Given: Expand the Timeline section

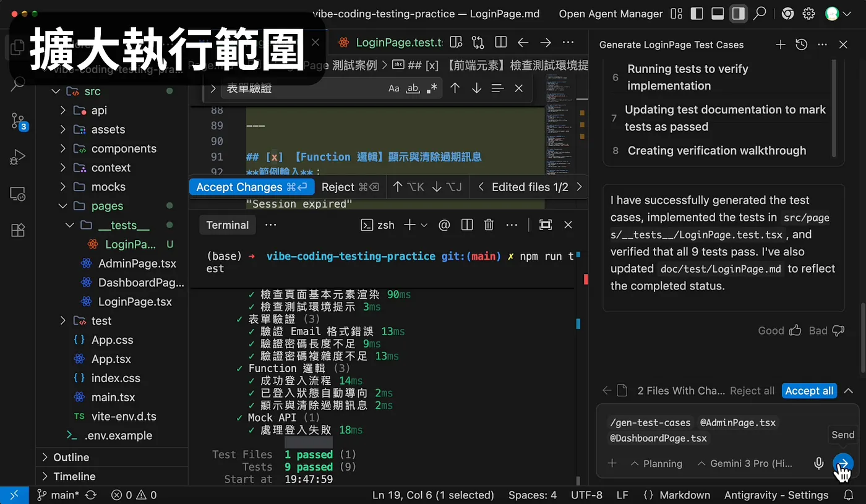Looking at the screenshot, I should 112,476.
